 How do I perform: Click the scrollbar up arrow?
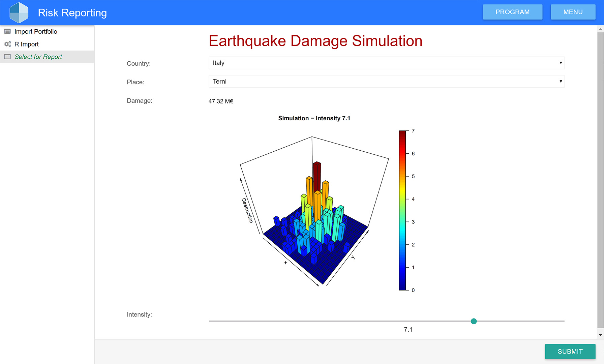600,29
